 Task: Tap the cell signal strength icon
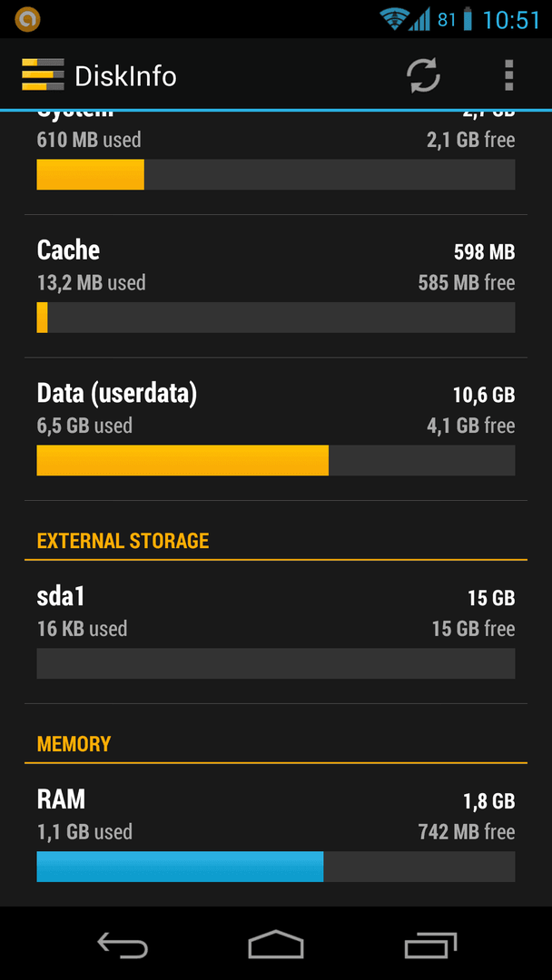click(x=420, y=20)
